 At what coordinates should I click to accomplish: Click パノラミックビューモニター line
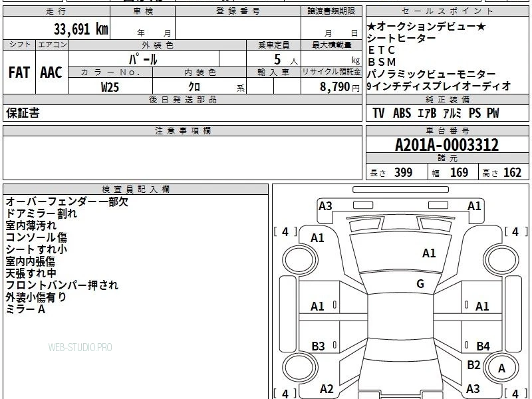pyautogui.click(x=432, y=74)
